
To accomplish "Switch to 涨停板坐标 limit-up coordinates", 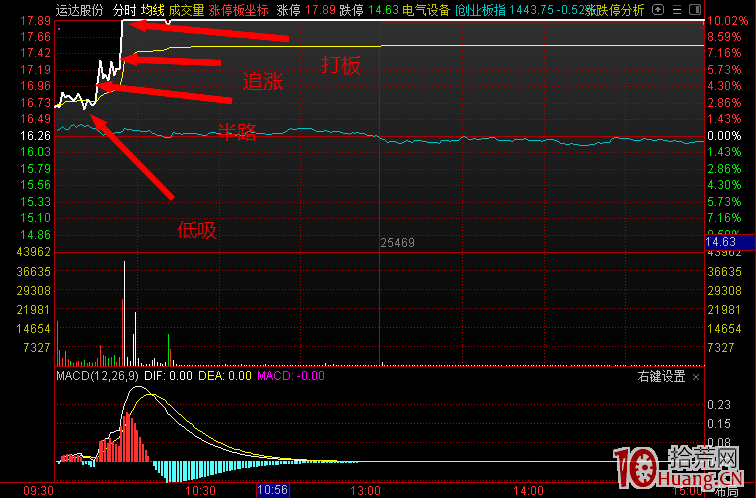I will coord(239,10).
